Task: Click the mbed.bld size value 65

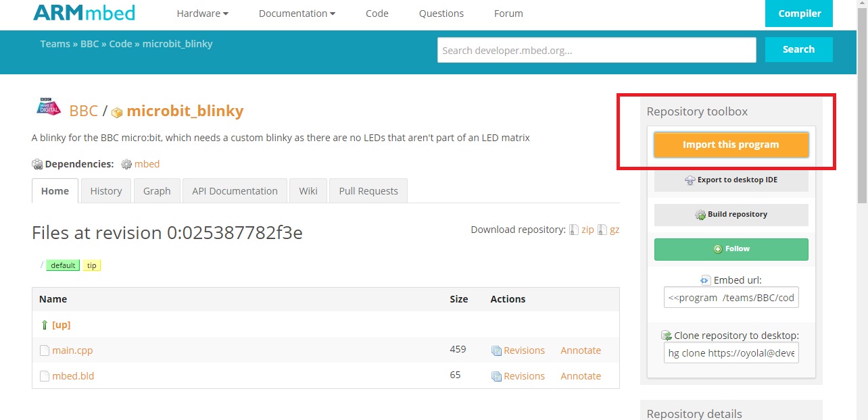Action: click(x=455, y=375)
